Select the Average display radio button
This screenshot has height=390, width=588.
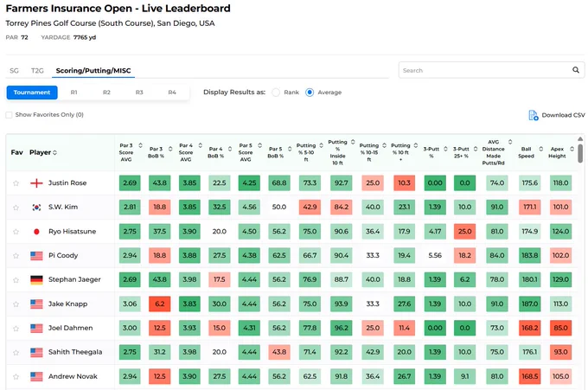tap(310, 93)
